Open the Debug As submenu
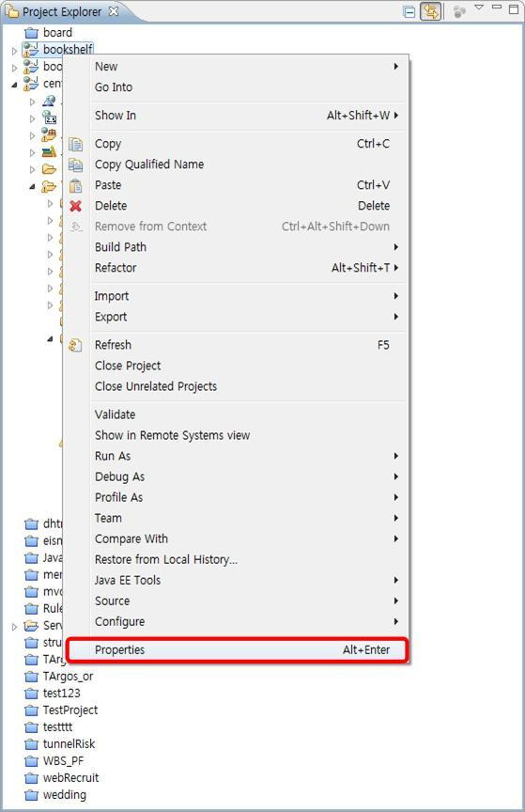Viewport: 525px width, 812px height. pyautogui.click(x=236, y=476)
